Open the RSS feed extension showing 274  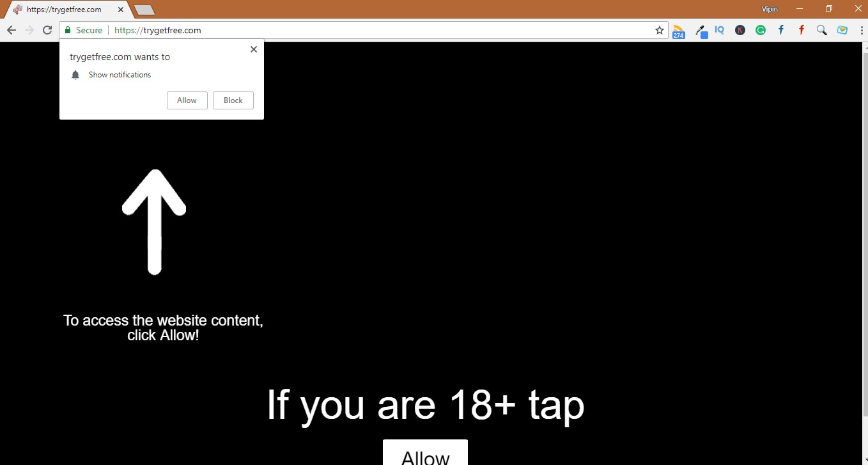coord(678,30)
